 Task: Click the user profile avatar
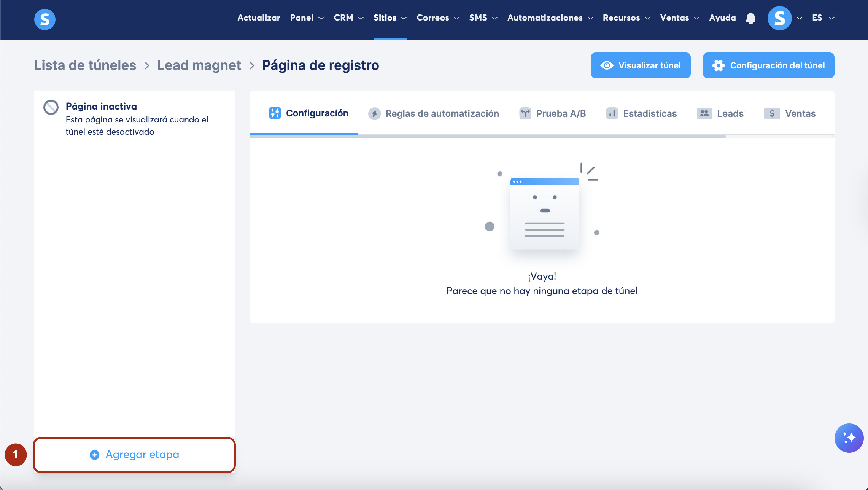[x=779, y=18]
